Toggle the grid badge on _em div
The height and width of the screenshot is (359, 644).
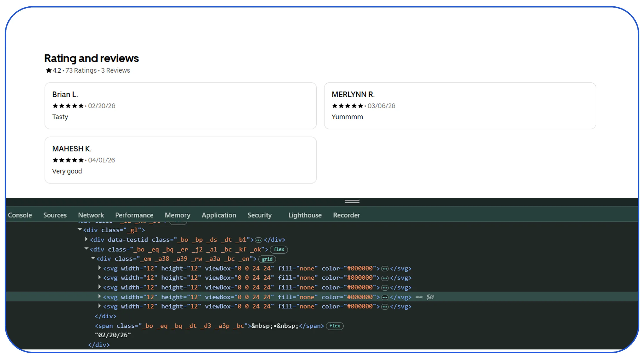(x=267, y=259)
